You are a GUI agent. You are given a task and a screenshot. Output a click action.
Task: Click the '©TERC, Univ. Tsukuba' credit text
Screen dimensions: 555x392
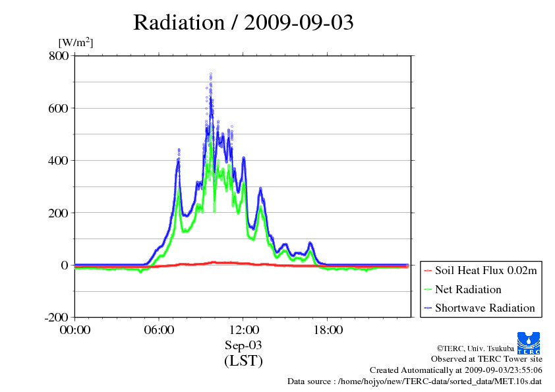pyautogui.click(x=475, y=349)
